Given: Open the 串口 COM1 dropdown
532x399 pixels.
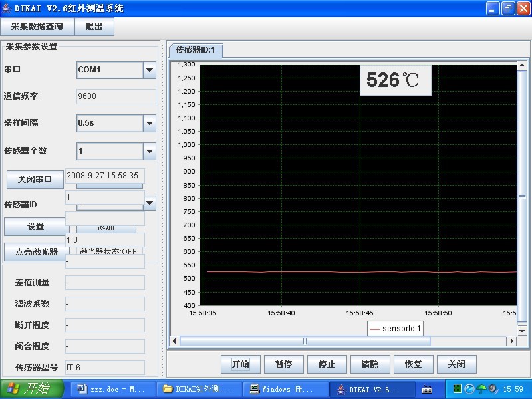Looking at the screenshot, I should pos(149,70).
